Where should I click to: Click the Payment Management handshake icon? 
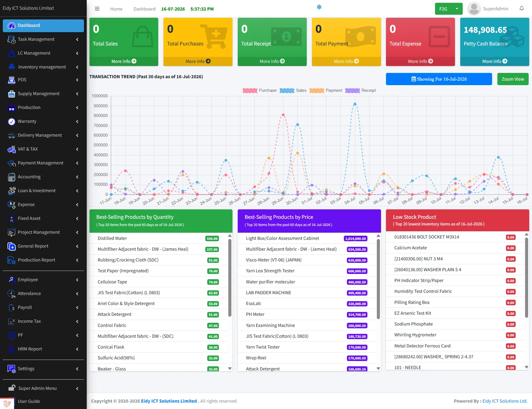coord(11,163)
